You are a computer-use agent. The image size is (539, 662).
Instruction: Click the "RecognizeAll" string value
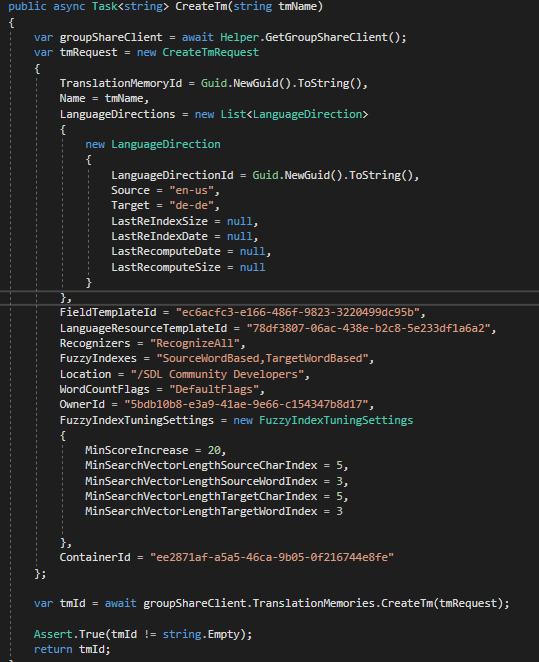pyautogui.click(x=195, y=343)
